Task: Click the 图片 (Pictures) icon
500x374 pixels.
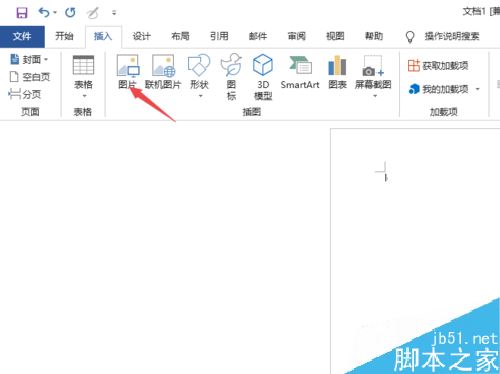Action: click(x=128, y=66)
